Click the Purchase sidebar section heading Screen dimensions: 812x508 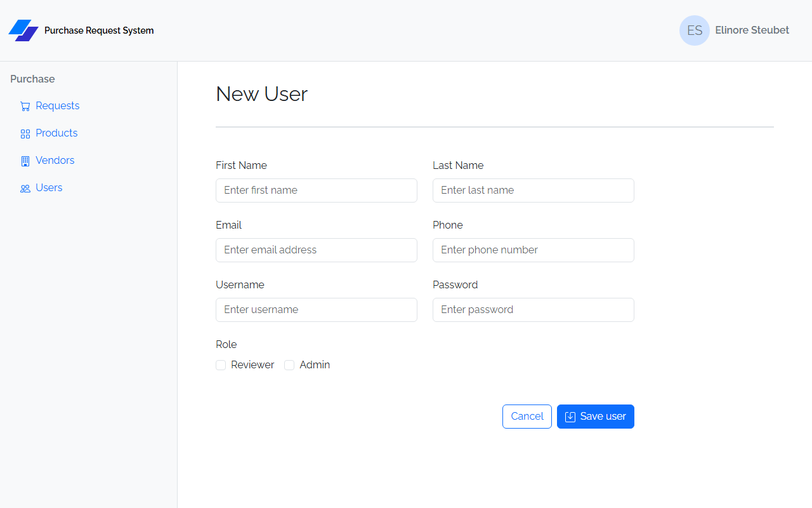pos(32,79)
